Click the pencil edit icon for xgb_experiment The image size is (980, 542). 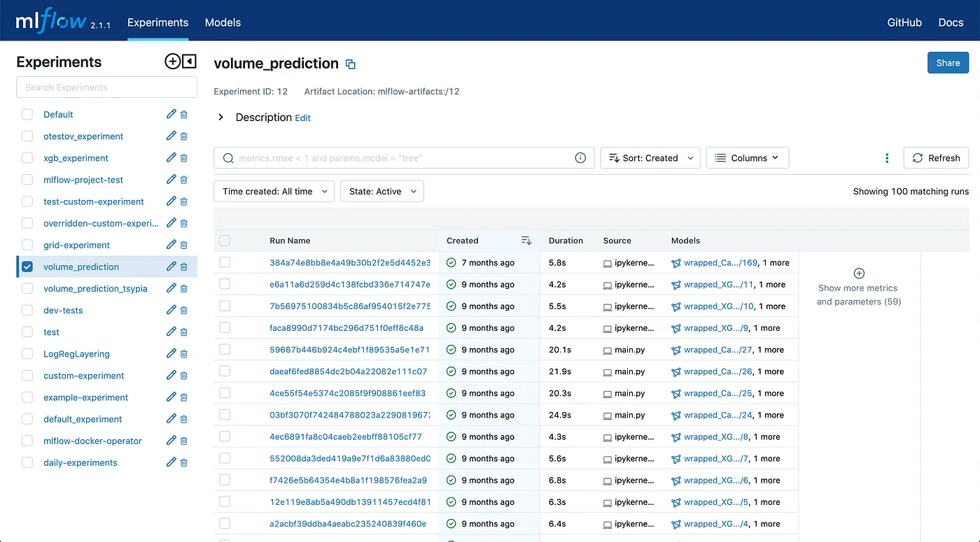pyautogui.click(x=171, y=158)
